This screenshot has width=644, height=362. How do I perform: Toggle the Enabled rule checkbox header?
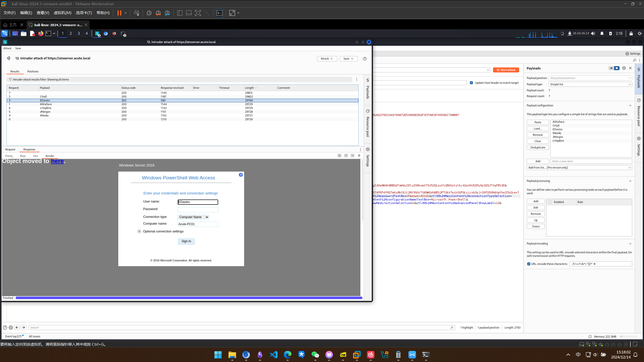pos(550,202)
